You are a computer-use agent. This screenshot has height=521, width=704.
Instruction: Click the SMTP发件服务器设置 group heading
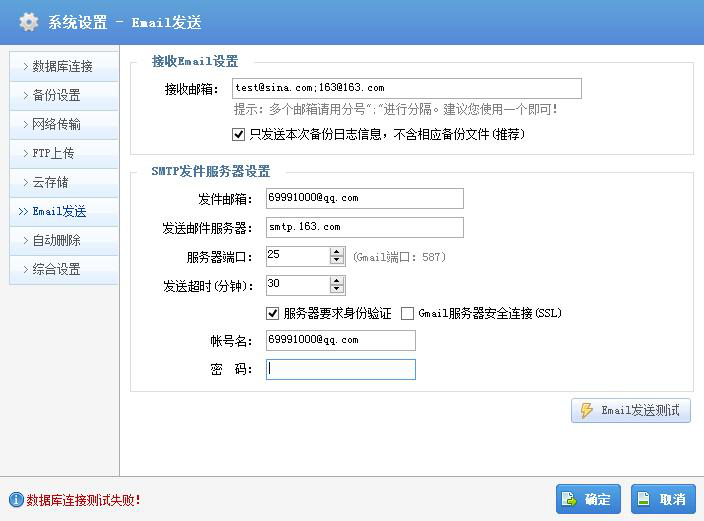coord(211,171)
